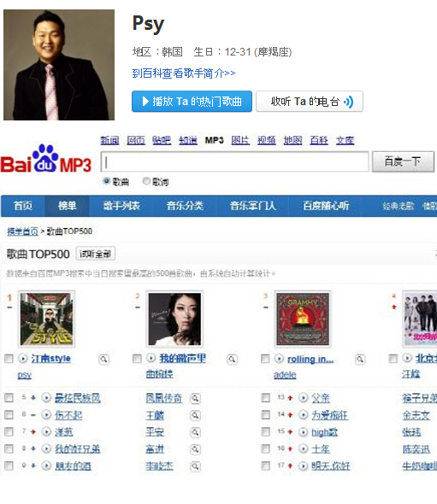This screenshot has height=504, width=437.
Task: Check the box for 江南style
Action: pyautogui.click(x=9, y=359)
